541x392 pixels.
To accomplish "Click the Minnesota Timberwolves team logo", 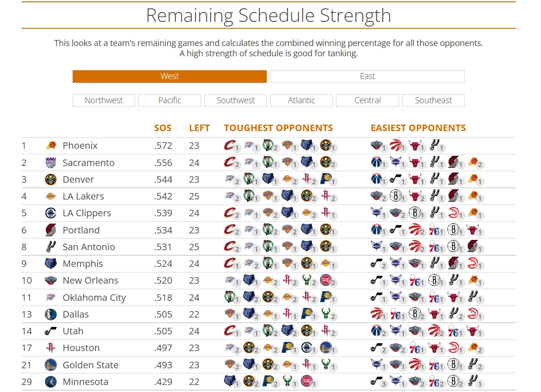I will point(51,382).
